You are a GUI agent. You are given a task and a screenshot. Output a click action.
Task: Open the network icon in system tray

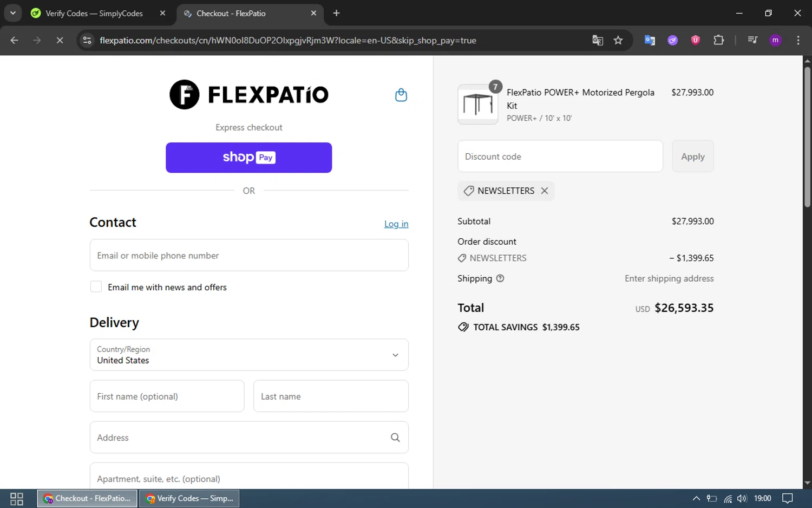coord(728,499)
